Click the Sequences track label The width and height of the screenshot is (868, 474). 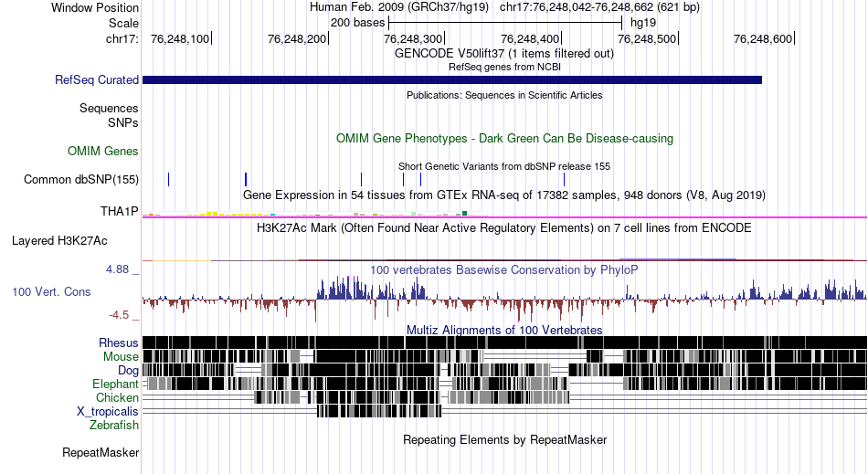tap(109, 108)
